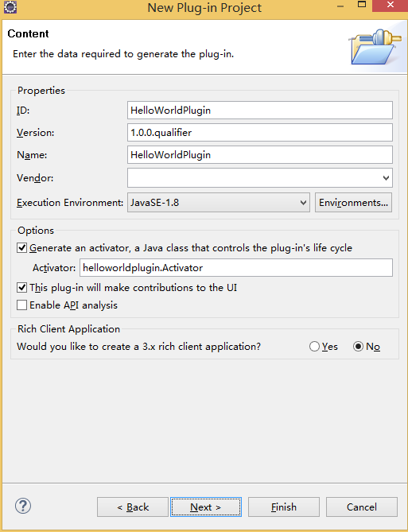Click into the ID text field
Screen dimensions: 408x532
pyautogui.click(x=260, y=111)
